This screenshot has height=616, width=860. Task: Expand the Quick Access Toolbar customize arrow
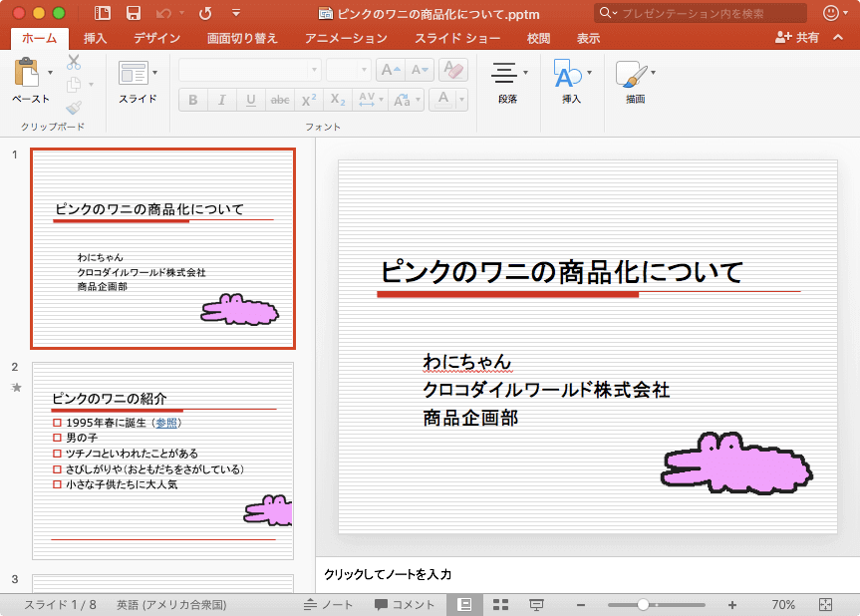point(235,14)
